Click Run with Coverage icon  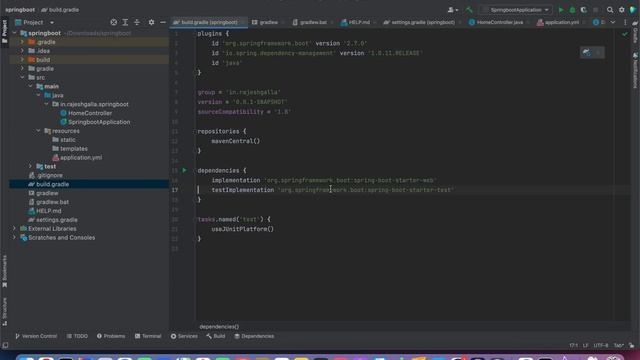pos(584,10)
